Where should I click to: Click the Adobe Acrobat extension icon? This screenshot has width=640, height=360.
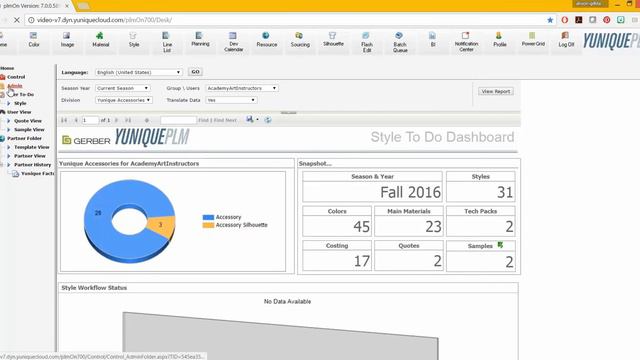coord(579,20)
